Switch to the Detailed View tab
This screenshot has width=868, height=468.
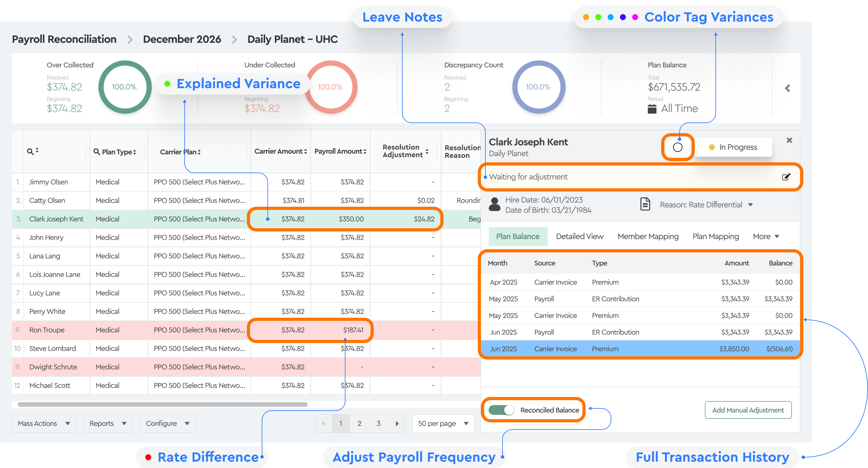pyautogui.click(x=579, y=236)
